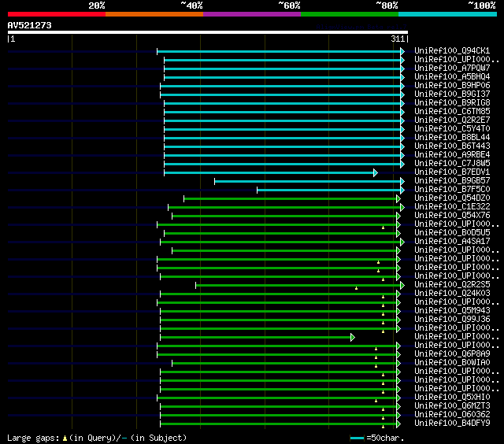Click the arrowhead ending B4DFY9's alignment bar

[x=398, y=424]
